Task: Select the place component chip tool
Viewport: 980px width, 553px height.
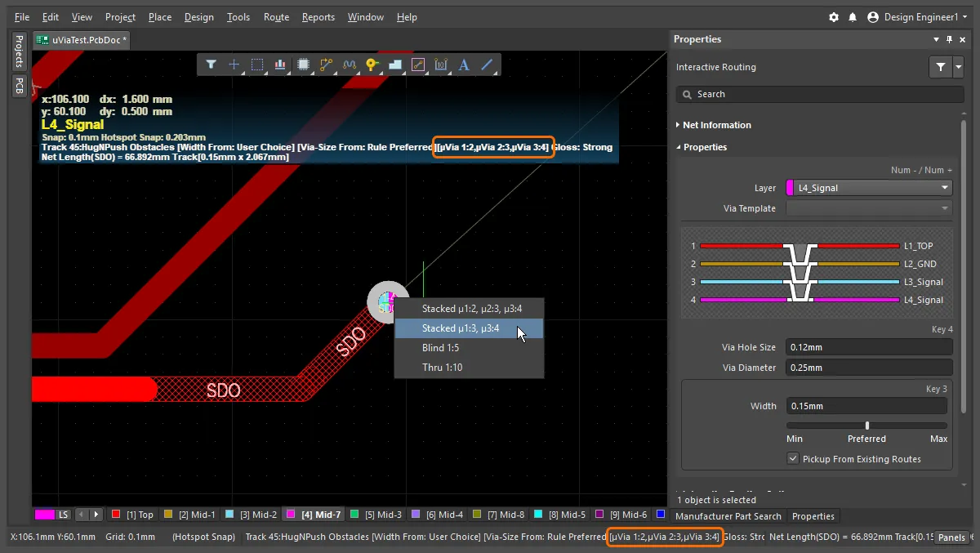Action: pyautogui.click(x=303, y=65)
